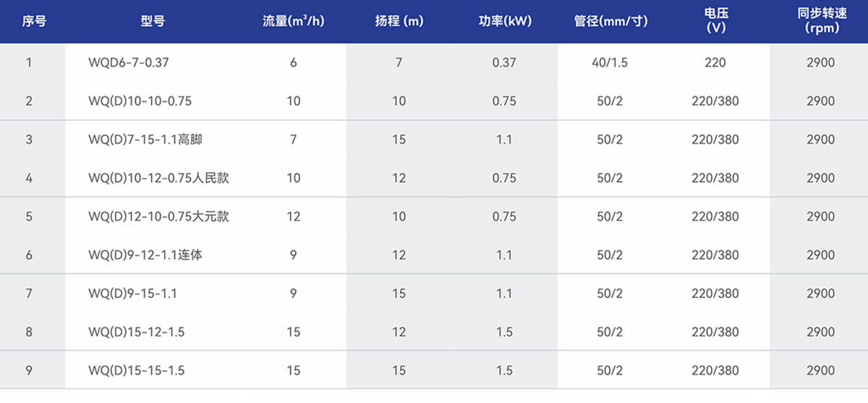
Task: Select model WQ(D)10-12-0.75人民款
Action: pyautogui.click(x=158, y=178)
